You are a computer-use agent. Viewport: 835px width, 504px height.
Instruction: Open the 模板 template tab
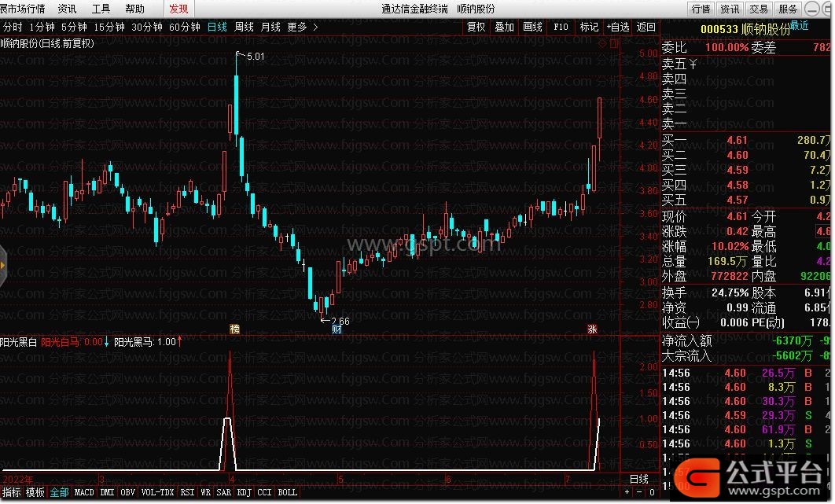click(x=35, y=492)
